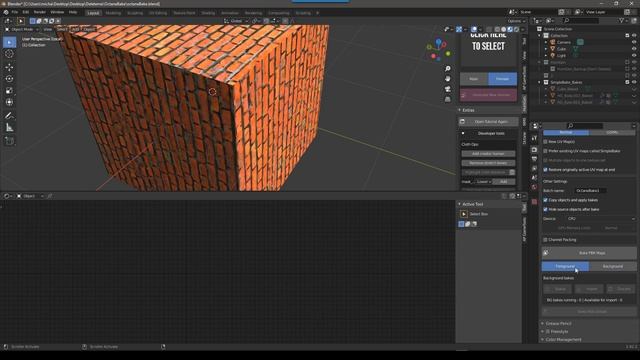Select the Transform tool in left toolbar
This screenshot has height=360, width=640.
[9, 102]
